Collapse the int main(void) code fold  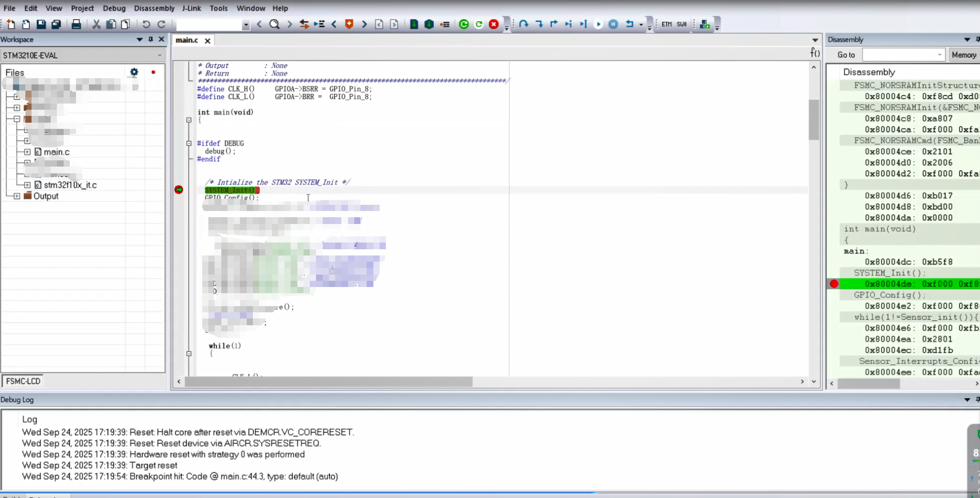189,120
